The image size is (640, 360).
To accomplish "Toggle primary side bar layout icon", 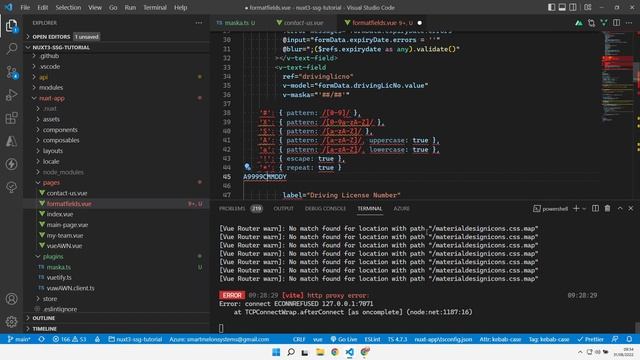I will [x=551, y=7].
